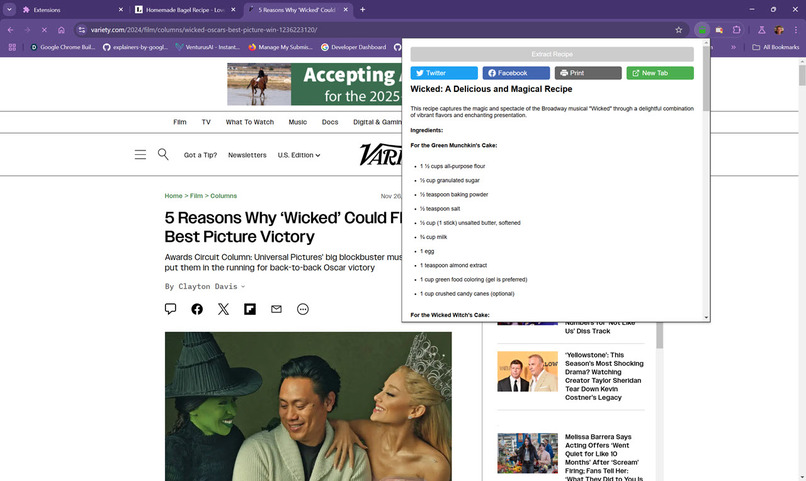Screen dimensions: 806x481
Task: Bookmark this page with the star icon
Action: (679, 30)
